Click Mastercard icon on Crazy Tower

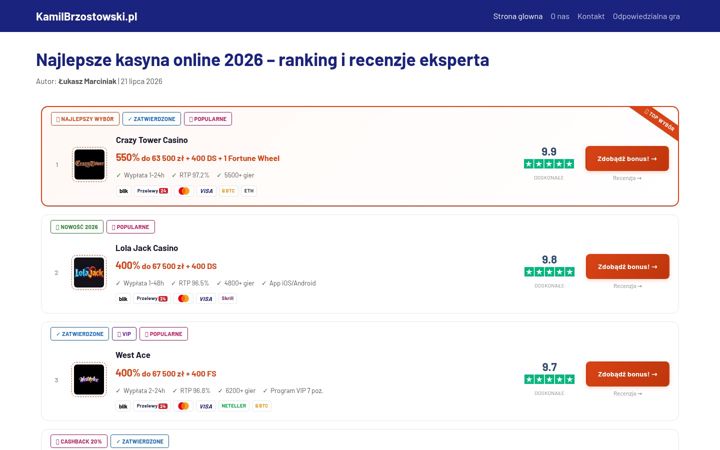click(184, 191)
